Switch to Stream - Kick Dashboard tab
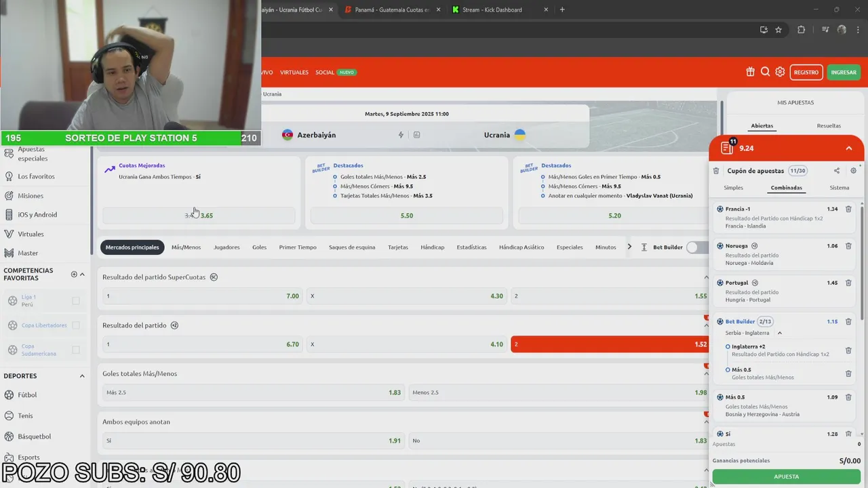Image resolution: width=868 pixels, height=488 pixels. tap(492, 9)
